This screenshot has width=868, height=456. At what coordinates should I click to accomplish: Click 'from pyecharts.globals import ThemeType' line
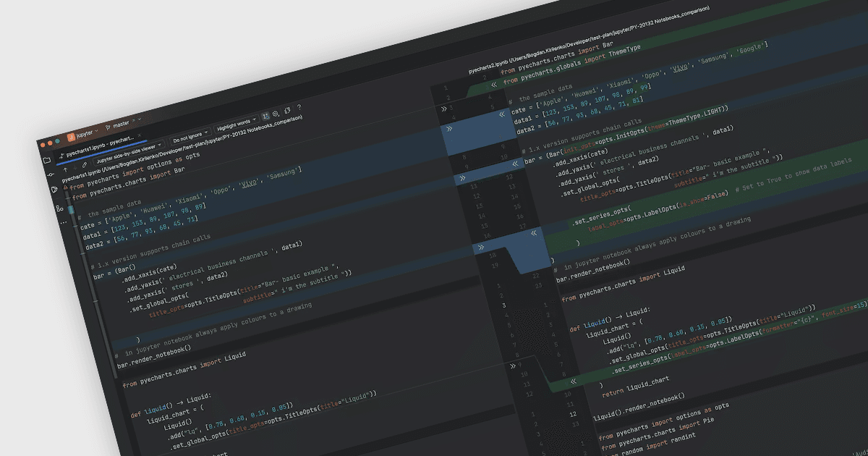click(x=571, y=65)
